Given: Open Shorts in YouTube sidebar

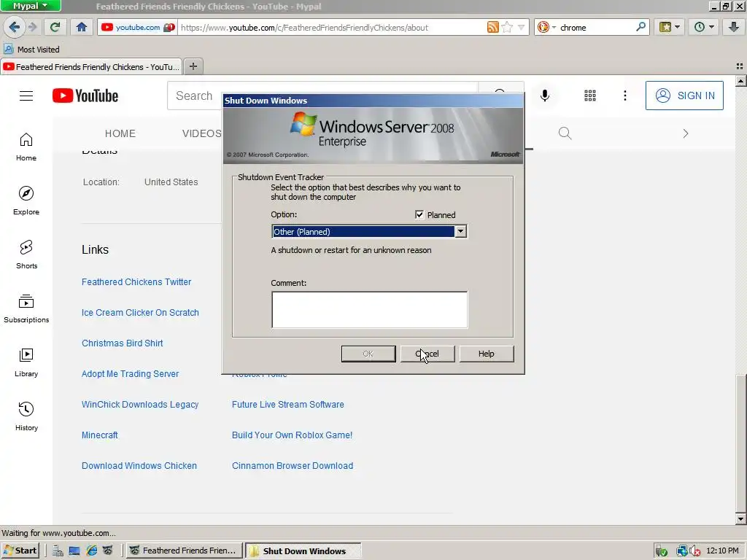Looking at the screenshot, I should click(x=26, y=254).
